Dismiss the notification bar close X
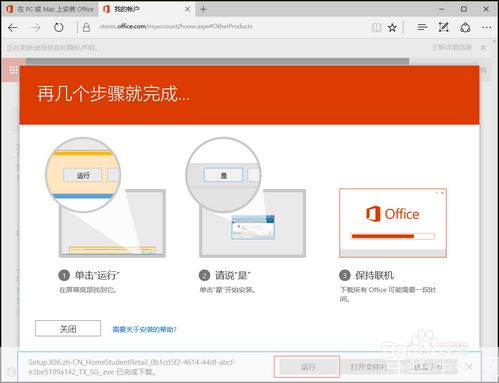Viewport: 499px width, 383px height. 483,48
